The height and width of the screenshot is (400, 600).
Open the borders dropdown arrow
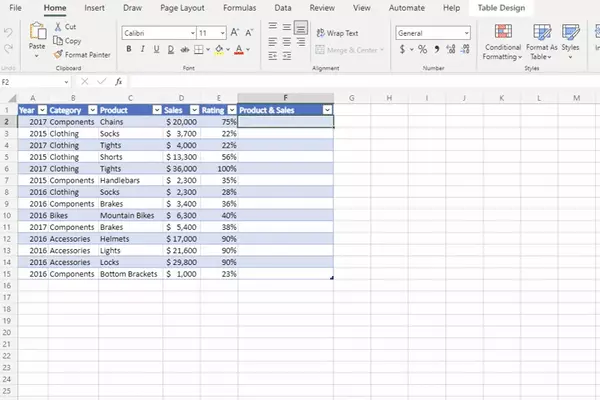208,49
